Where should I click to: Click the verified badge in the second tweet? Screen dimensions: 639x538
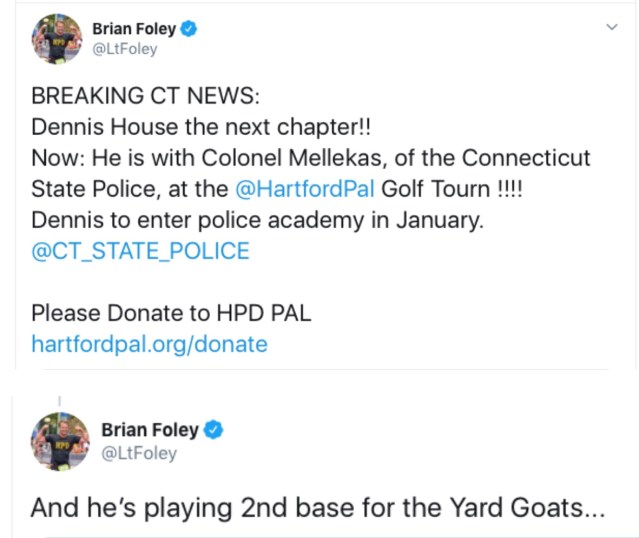coord(214,431)
